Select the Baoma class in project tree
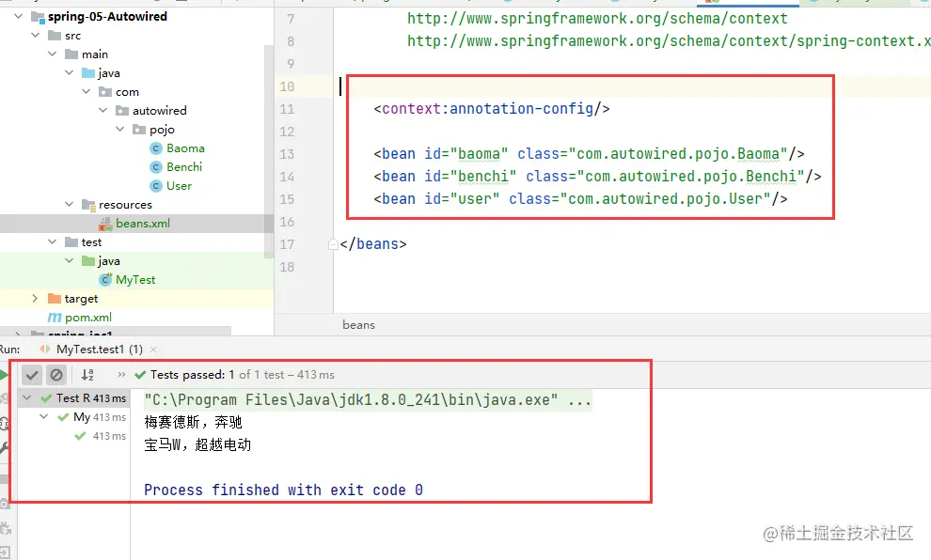 pos(185,148)
